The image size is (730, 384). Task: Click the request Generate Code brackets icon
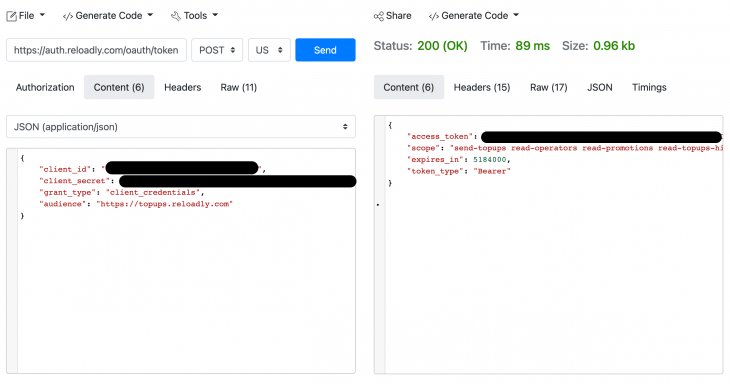coord(68,16)
